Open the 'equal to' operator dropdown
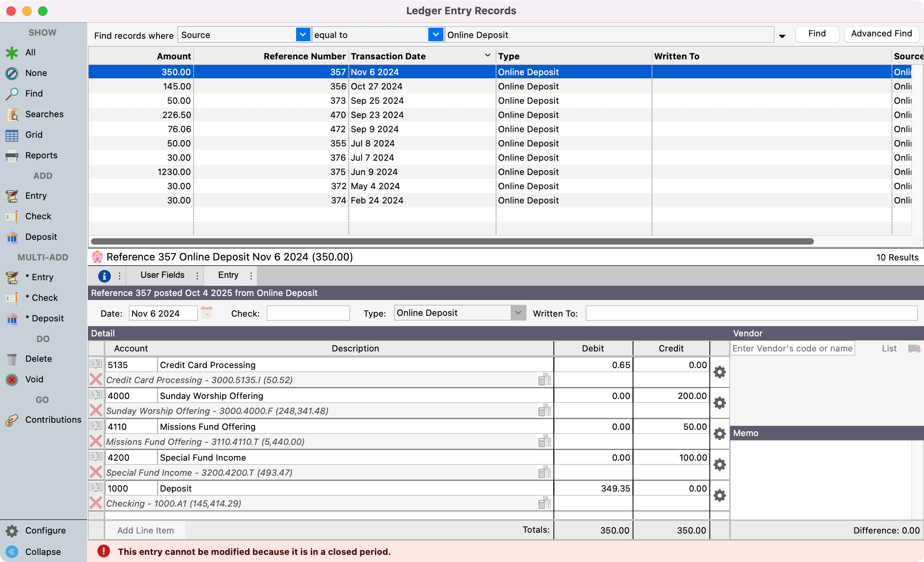924x562 pixels. (x=435, y=34)
